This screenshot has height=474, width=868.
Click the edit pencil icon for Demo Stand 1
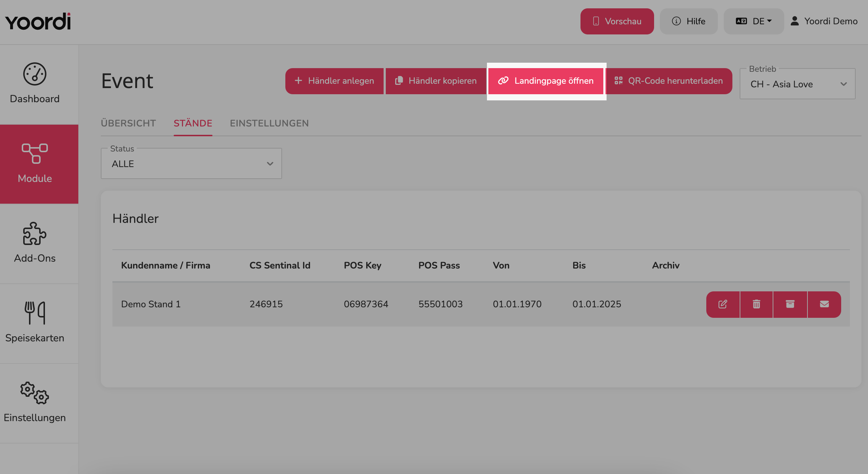tap(723, 304)
